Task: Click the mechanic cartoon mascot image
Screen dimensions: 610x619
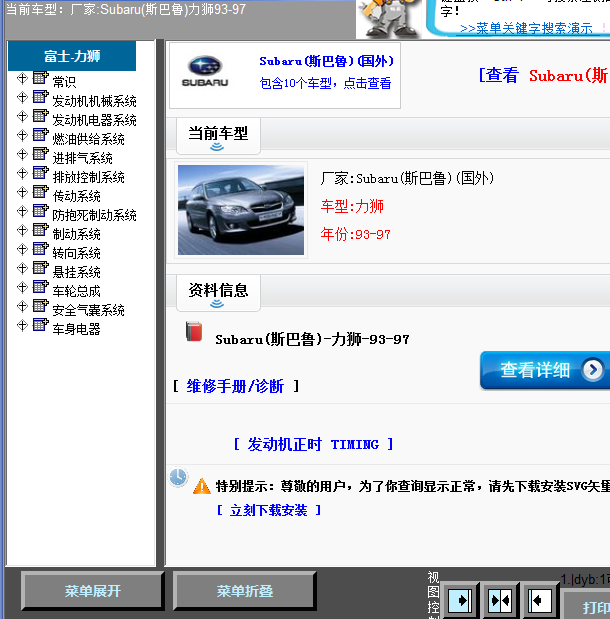Action: click(389, 19)
